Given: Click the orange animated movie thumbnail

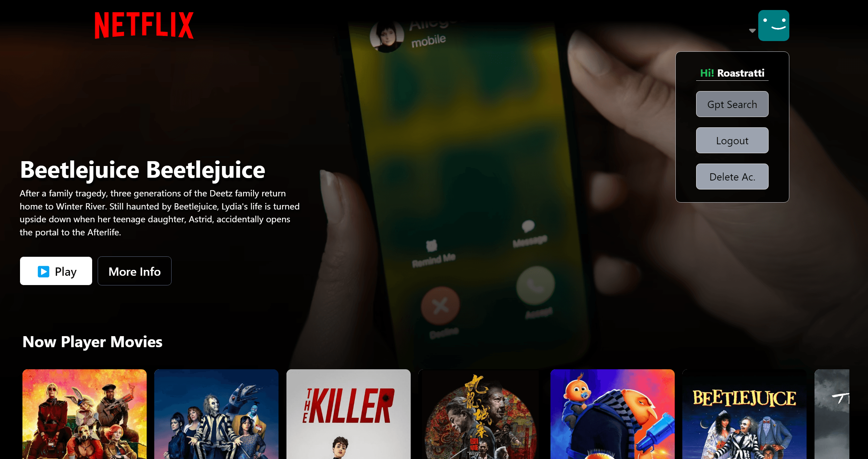Looking at the screenshot, I should pyautogui.click(x=613, y=414).
